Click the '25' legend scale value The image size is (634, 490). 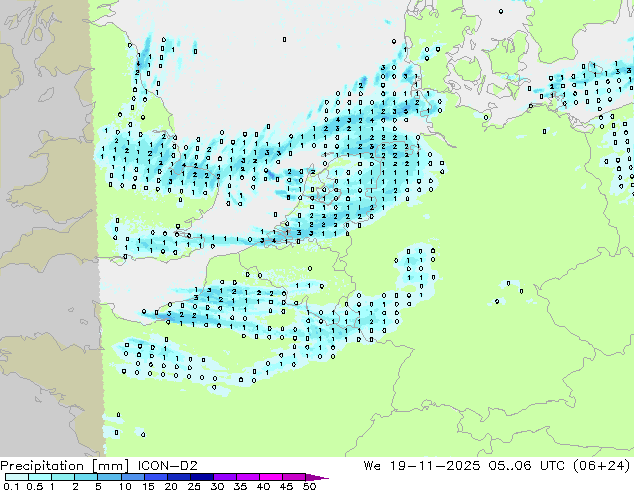pyautogui.click(x=194, y=486)
